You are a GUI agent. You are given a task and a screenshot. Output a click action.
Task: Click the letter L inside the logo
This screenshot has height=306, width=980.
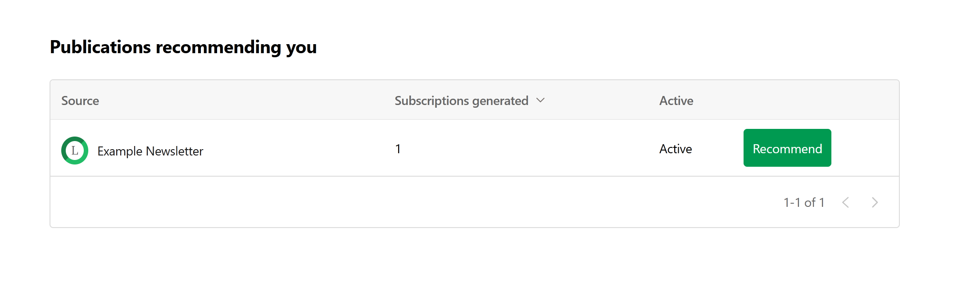[75, 151]
